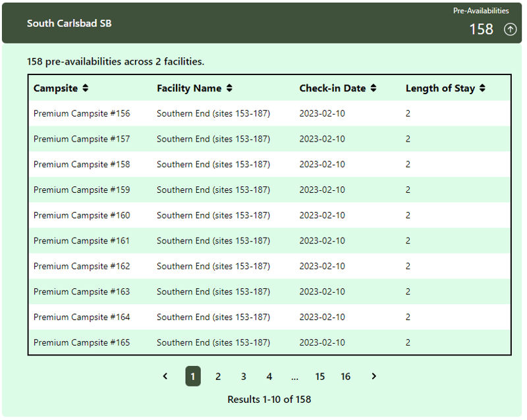Select Premium Campsite #165 row
Image resolution: width=527 pixels, height=420 pixels.
tap(269, 342)
